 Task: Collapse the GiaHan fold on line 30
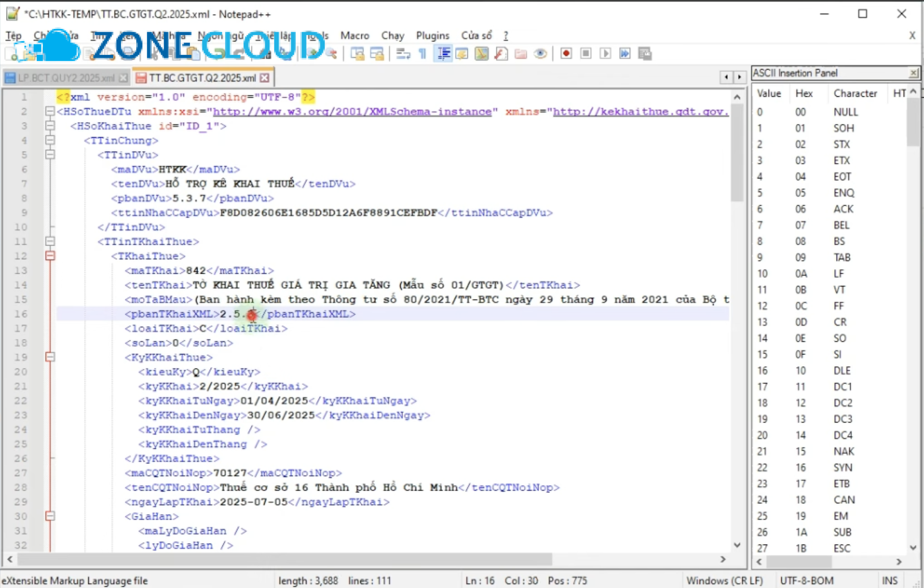pyautogui.click(x=50, y=516)
